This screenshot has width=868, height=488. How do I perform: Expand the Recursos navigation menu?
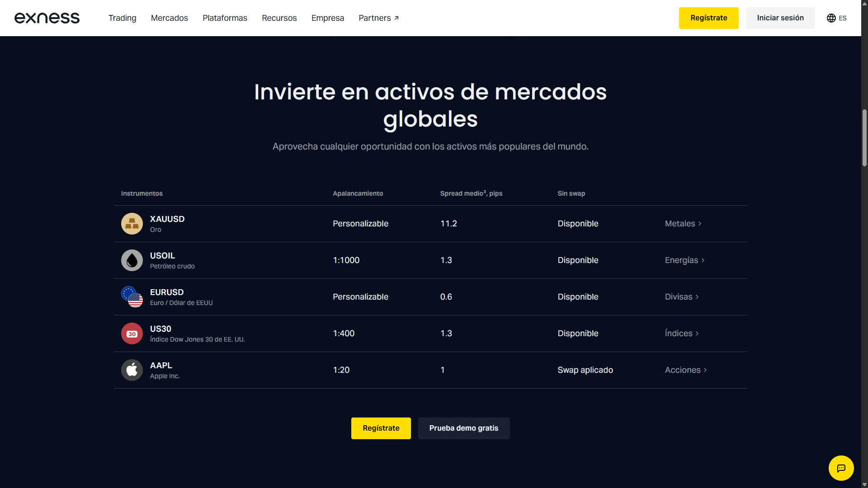click(x=279, y=18)
